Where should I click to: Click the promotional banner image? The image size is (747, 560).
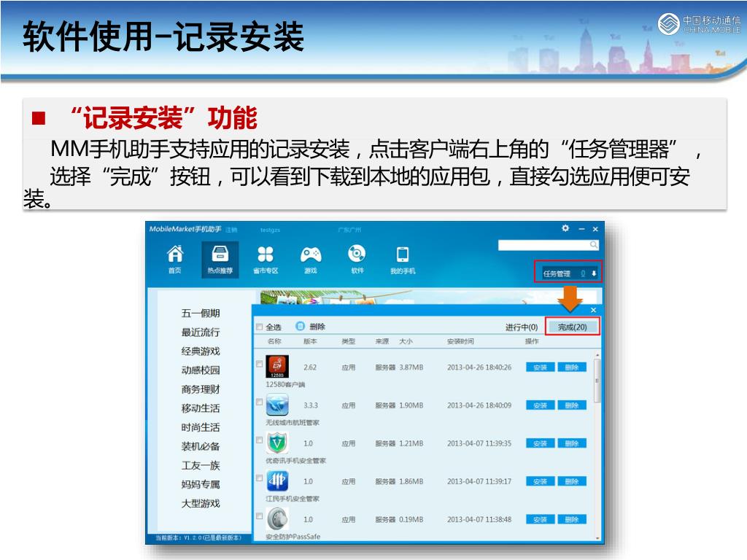429,297
